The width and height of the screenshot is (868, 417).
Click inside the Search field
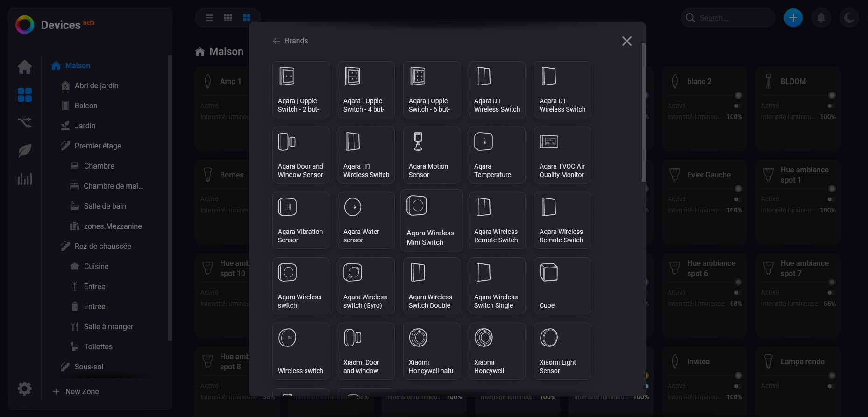coord(727,18)
